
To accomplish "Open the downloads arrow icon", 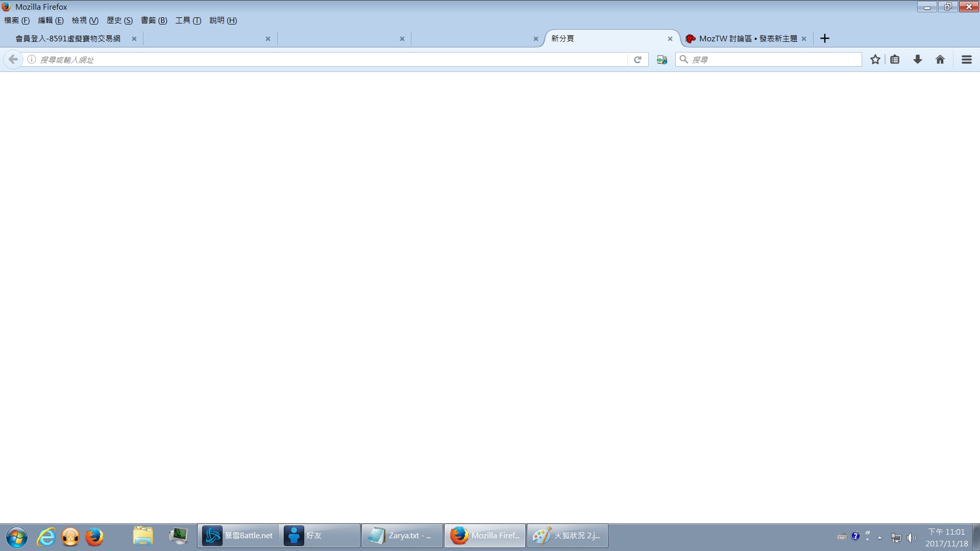I will pos(917,60).
